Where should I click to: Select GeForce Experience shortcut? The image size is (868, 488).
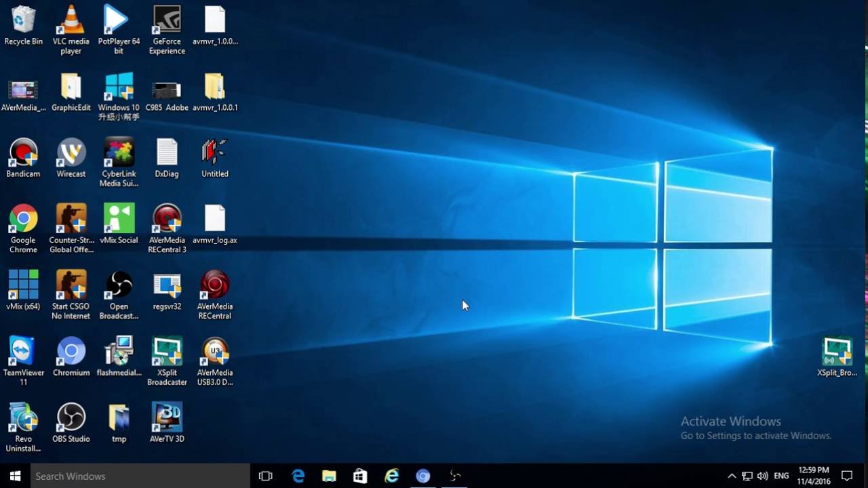[167, 30]
